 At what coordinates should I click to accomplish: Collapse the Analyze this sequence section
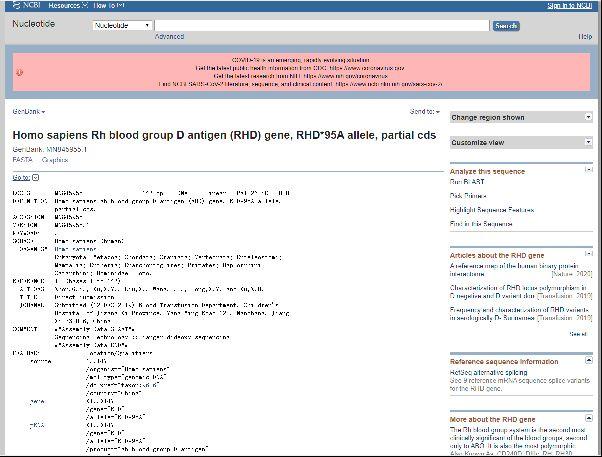[588, 172]
